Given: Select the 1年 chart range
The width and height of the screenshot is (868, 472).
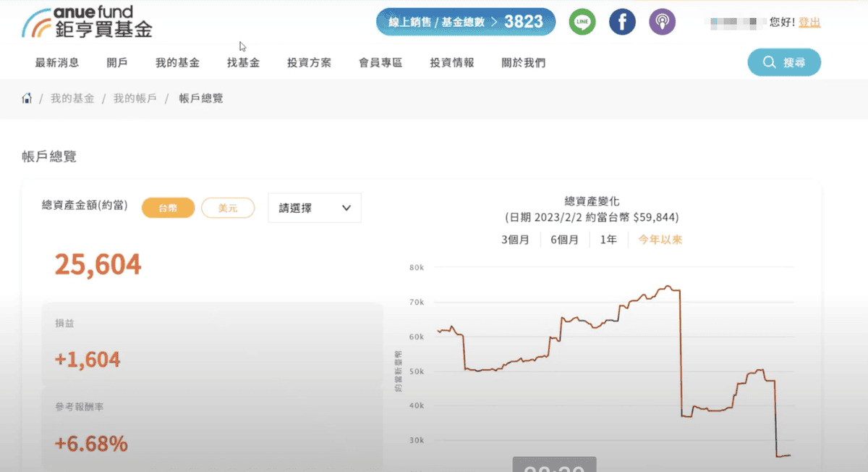Looking at the screenshot, I should [x=608, y=240].
